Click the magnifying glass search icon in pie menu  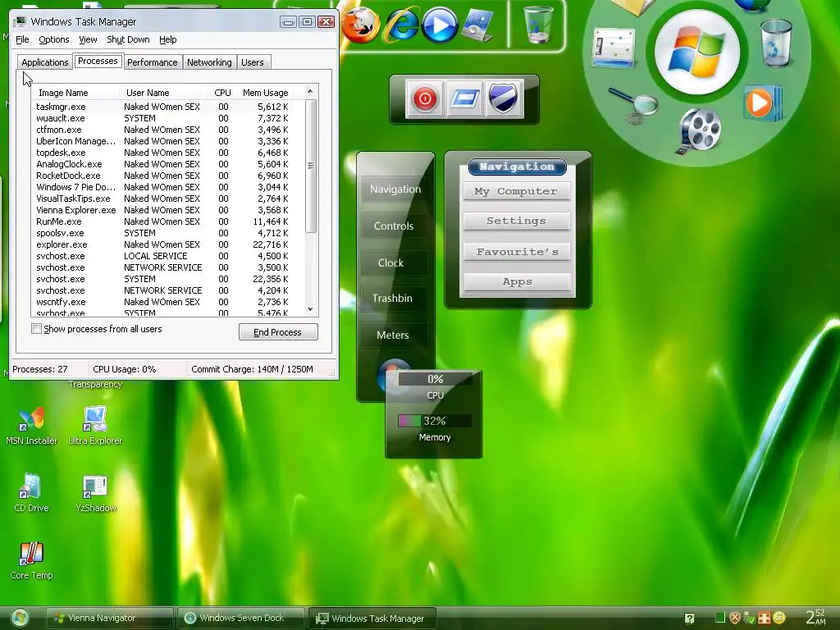(x=633, y=104)
